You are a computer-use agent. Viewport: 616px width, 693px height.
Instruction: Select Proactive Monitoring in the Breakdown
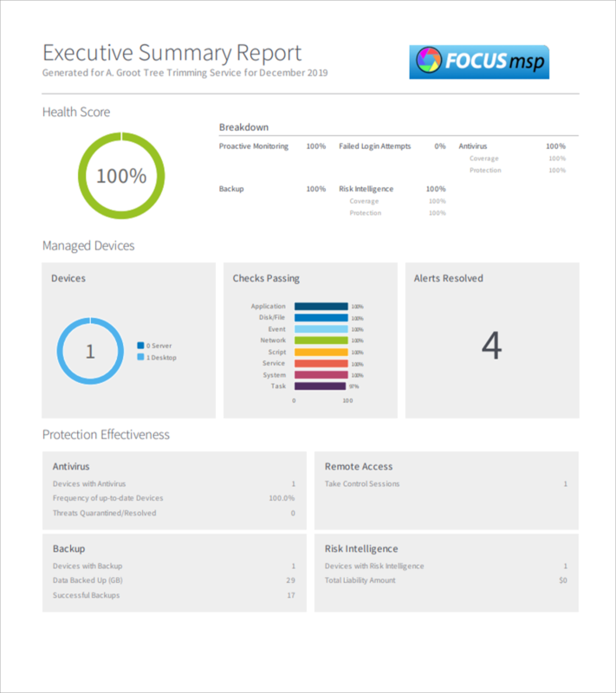(x=254, y=146)
